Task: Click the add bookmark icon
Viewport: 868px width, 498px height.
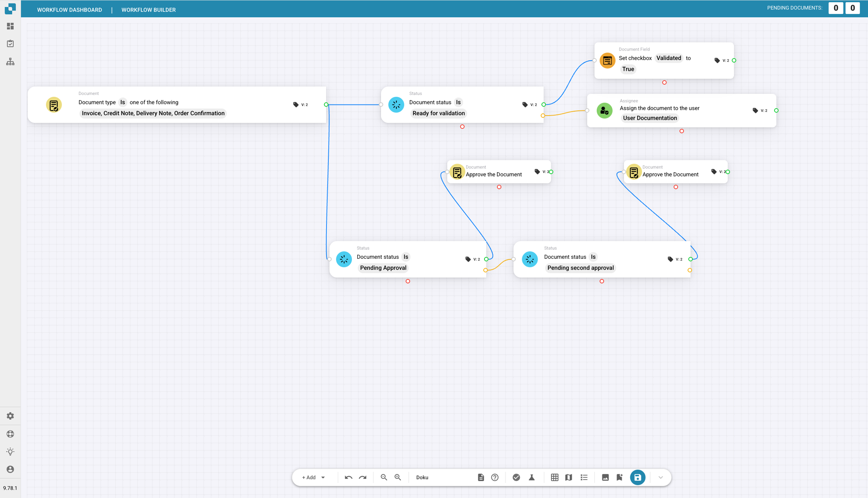Action: point(619,477)
